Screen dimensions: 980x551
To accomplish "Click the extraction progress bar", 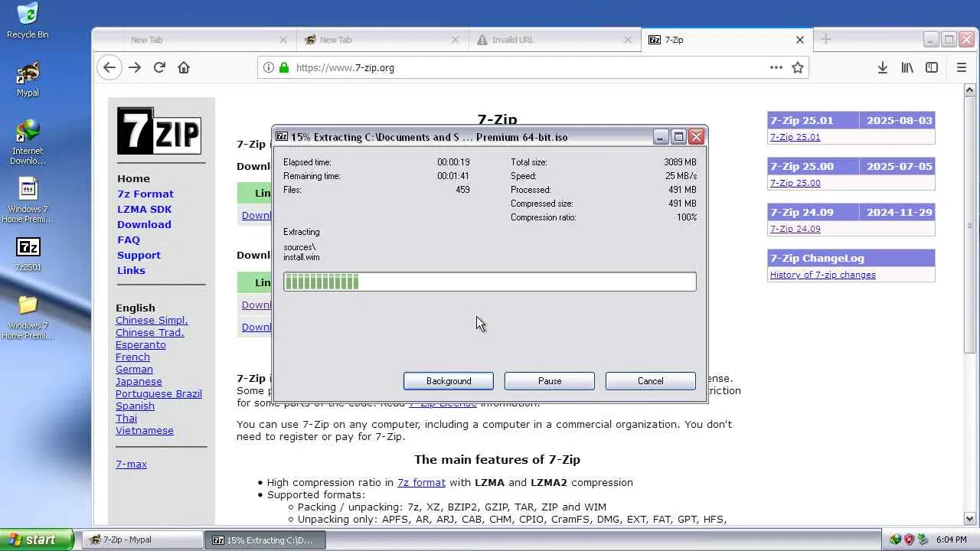I will (x=490, y=282).
